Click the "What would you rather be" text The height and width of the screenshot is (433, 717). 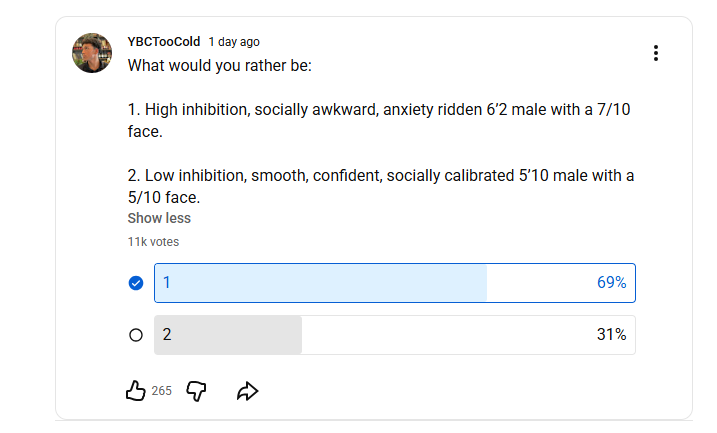click(220, 65)
